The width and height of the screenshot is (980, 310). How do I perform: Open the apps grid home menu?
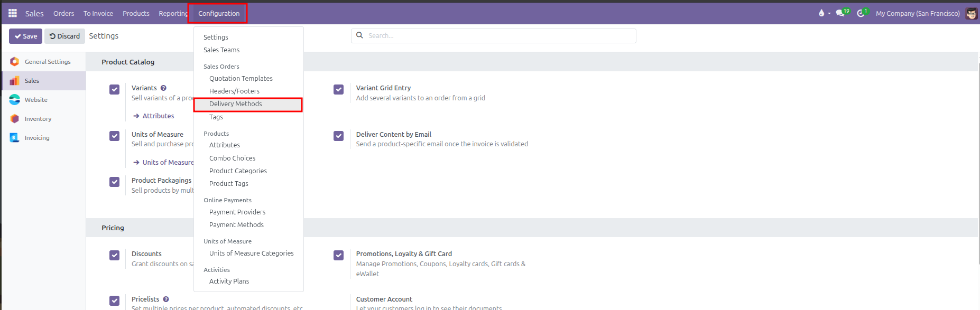click(x=13, y=13)
